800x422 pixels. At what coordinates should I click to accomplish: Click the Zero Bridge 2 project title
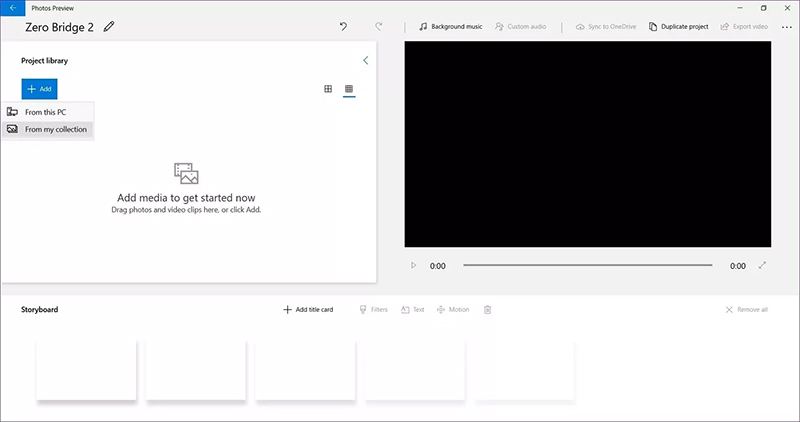pyautogui.click(x=59, y=27)
